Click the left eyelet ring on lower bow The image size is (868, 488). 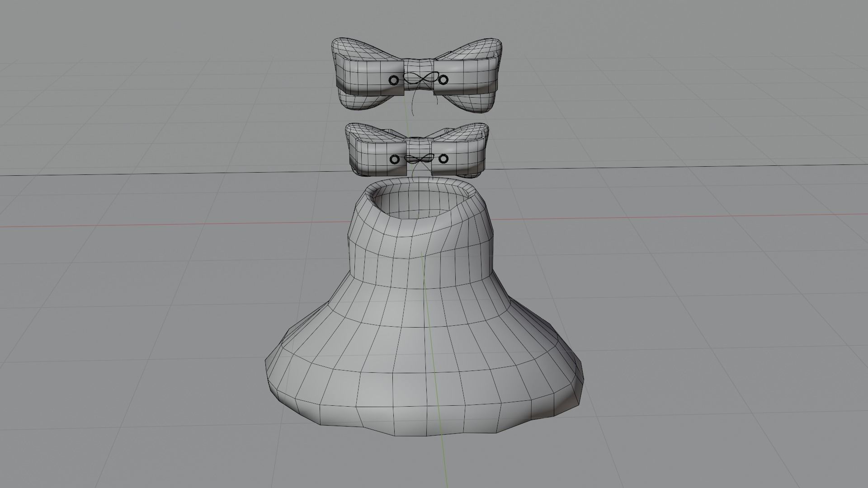[395, 159]
